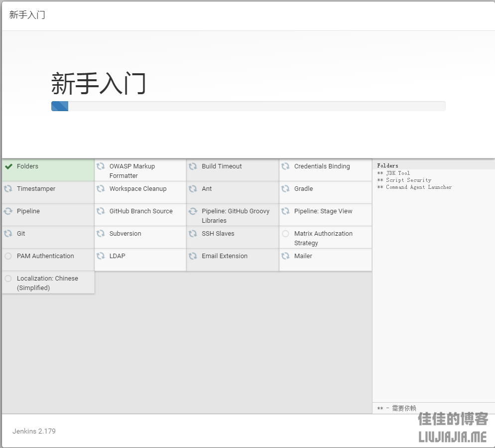Click the 新手入门 title in the header bar
The image size is (495, 448).
27,15
